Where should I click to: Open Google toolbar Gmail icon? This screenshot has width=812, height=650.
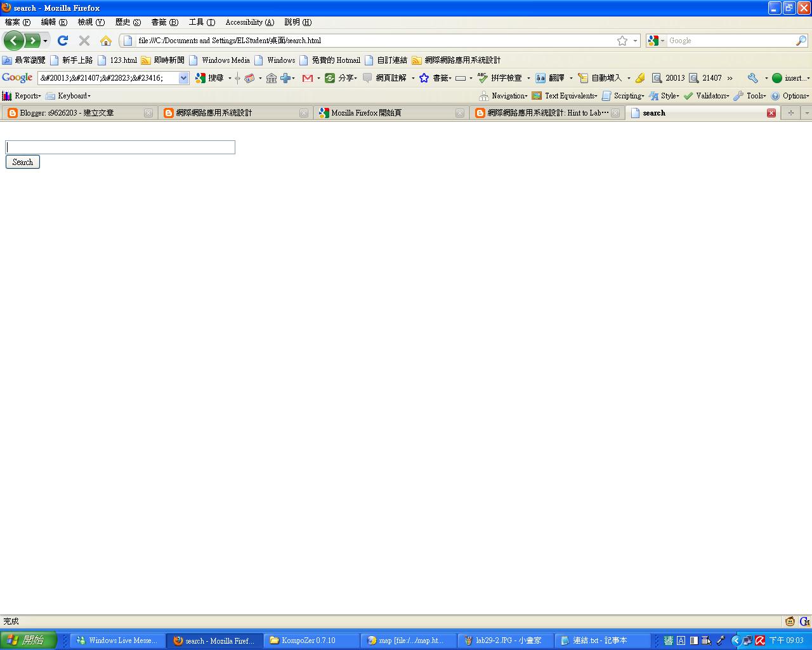point(308,78)
